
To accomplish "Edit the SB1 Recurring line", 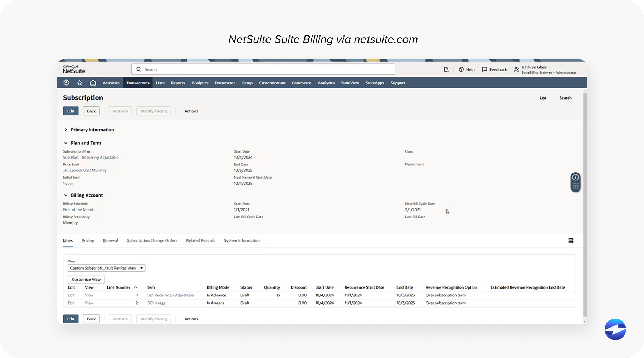I will tap(71, 295).
